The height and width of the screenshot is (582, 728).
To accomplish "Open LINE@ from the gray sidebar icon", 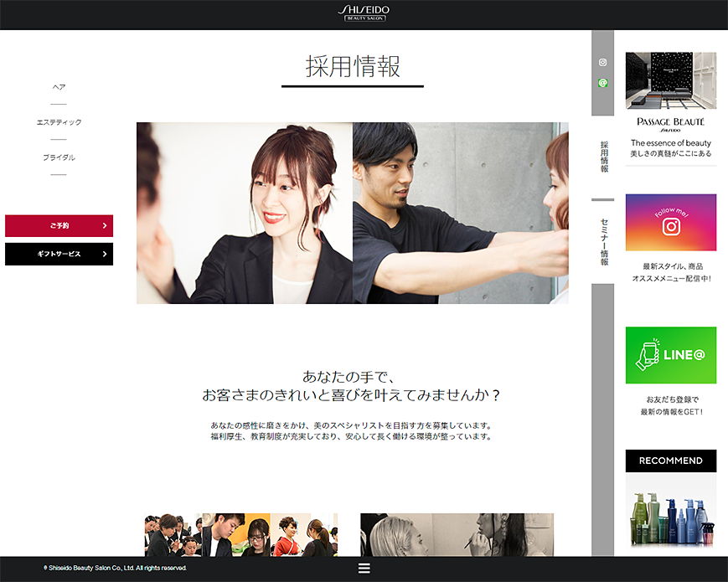I will click(x=602, y=83).
